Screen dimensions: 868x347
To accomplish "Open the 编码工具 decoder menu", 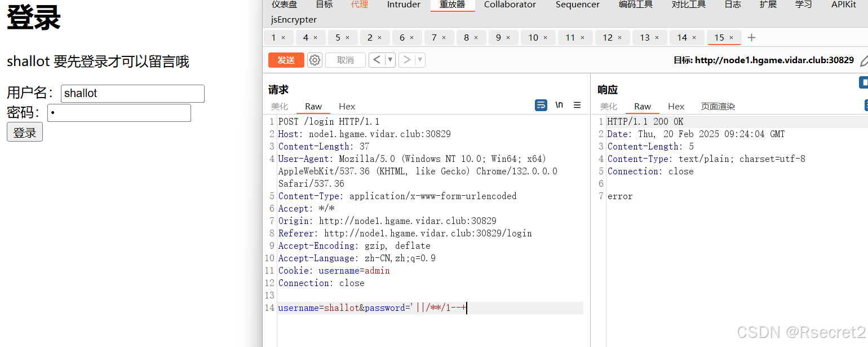I will coord(635,5).
